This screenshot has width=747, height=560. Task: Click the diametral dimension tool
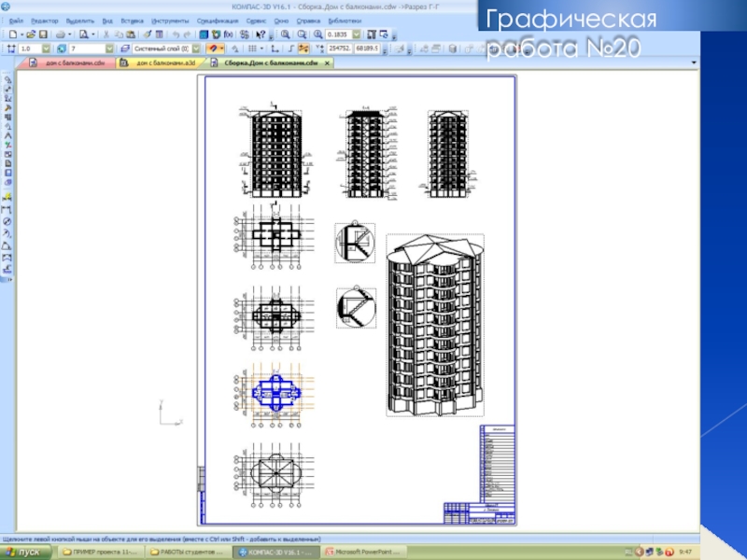pos(7,221)
